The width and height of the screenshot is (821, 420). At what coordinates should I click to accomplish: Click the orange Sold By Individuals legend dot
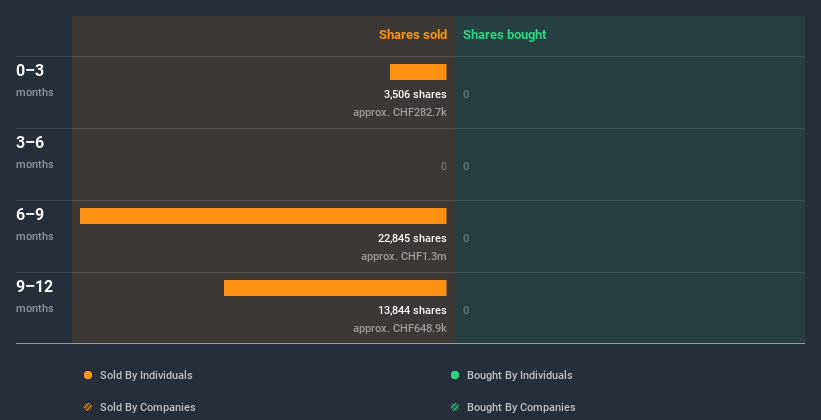[88, 375]
